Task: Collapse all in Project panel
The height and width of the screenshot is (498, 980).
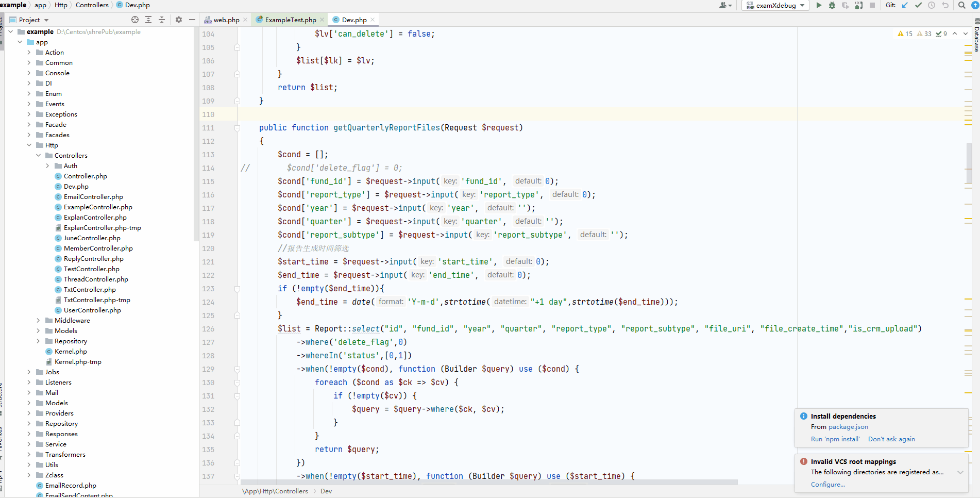Action: [162, 20]
